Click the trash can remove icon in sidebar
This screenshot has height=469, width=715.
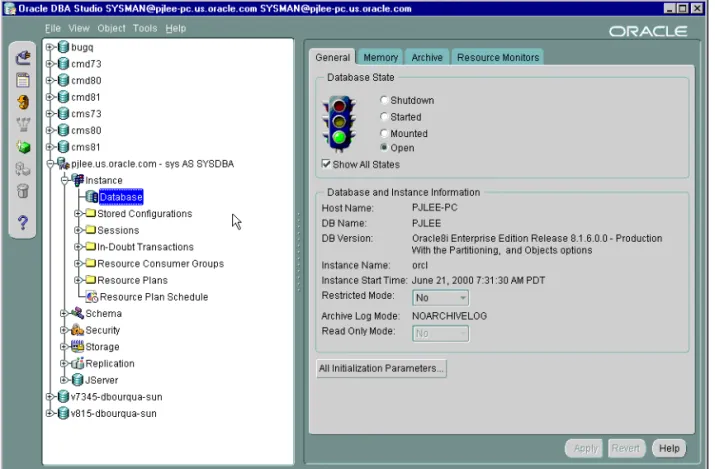pos(23,191)
